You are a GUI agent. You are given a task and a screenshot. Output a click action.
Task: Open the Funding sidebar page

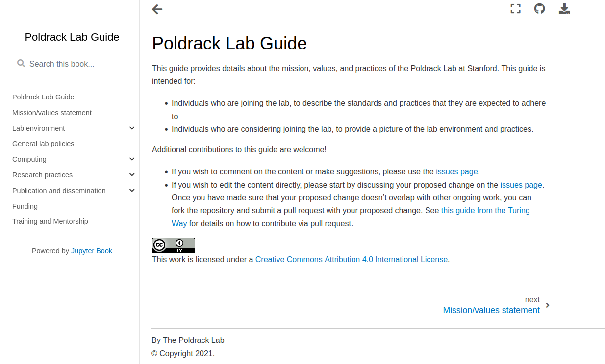click(25, 206)
